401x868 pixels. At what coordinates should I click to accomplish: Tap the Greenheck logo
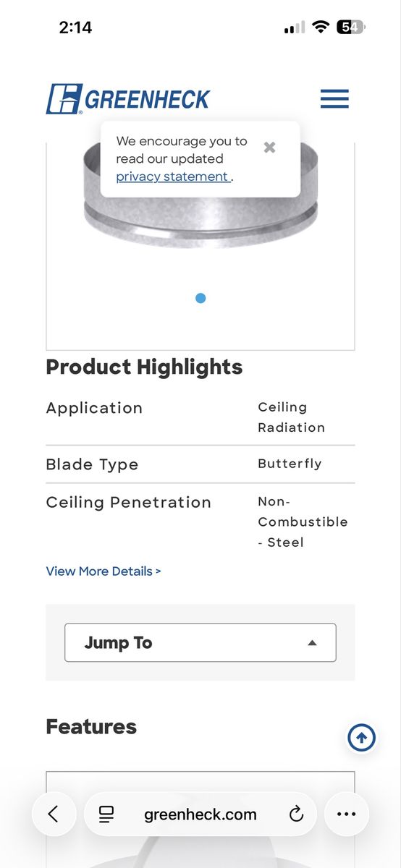[x=128, y=99]
